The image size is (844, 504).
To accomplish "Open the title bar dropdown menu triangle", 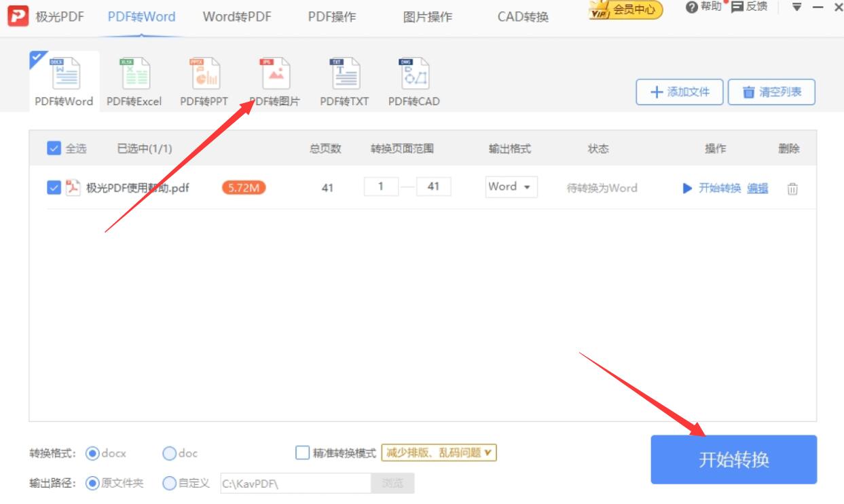I will coord(797,8).
